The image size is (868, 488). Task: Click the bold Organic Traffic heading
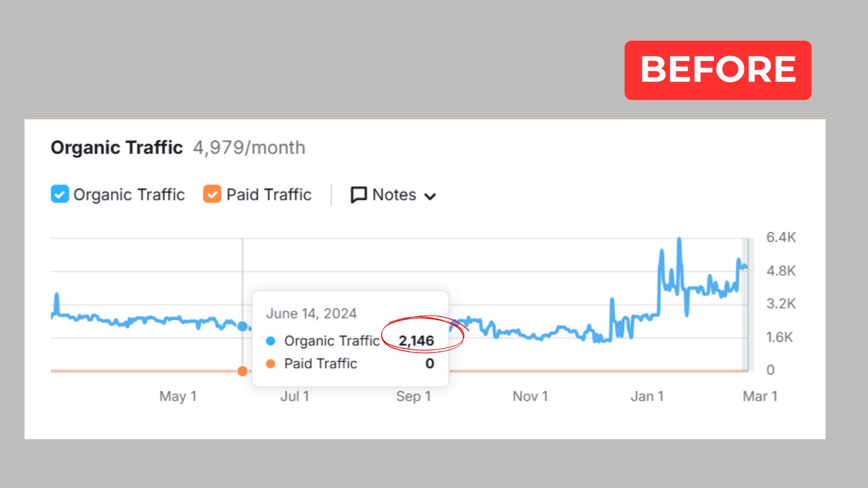point(117,148)
